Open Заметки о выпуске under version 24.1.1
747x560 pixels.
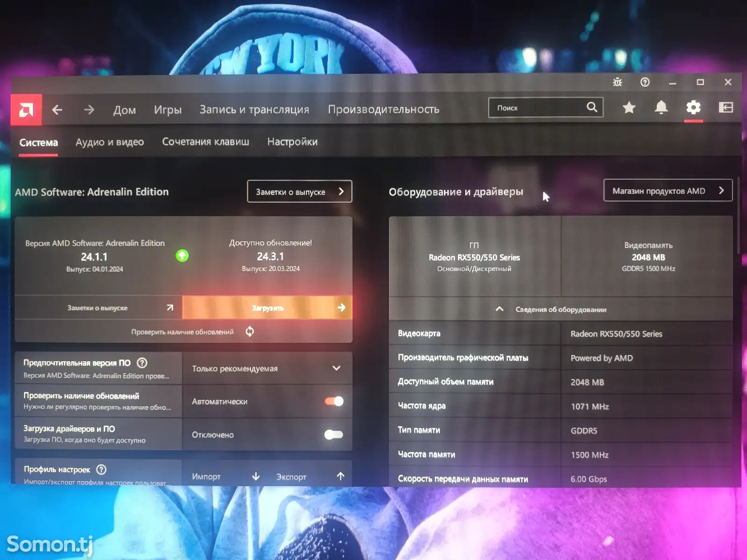pyautogui.click(x=98, y=308)
